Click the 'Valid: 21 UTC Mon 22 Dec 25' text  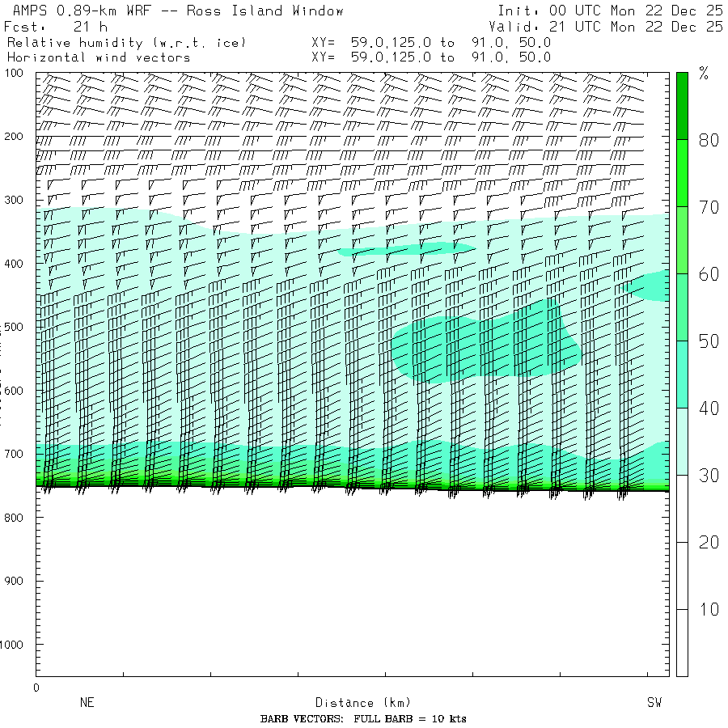[605, 27]
